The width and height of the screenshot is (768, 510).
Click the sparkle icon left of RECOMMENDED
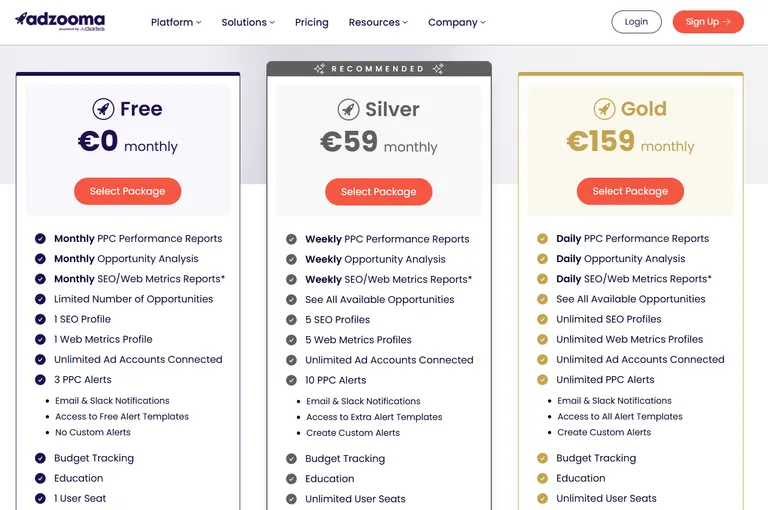319,69
